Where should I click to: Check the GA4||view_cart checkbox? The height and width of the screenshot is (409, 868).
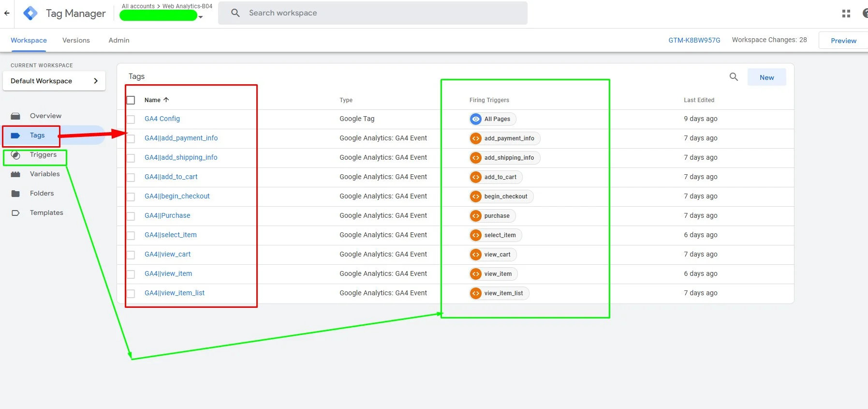[x=131, y=255]
